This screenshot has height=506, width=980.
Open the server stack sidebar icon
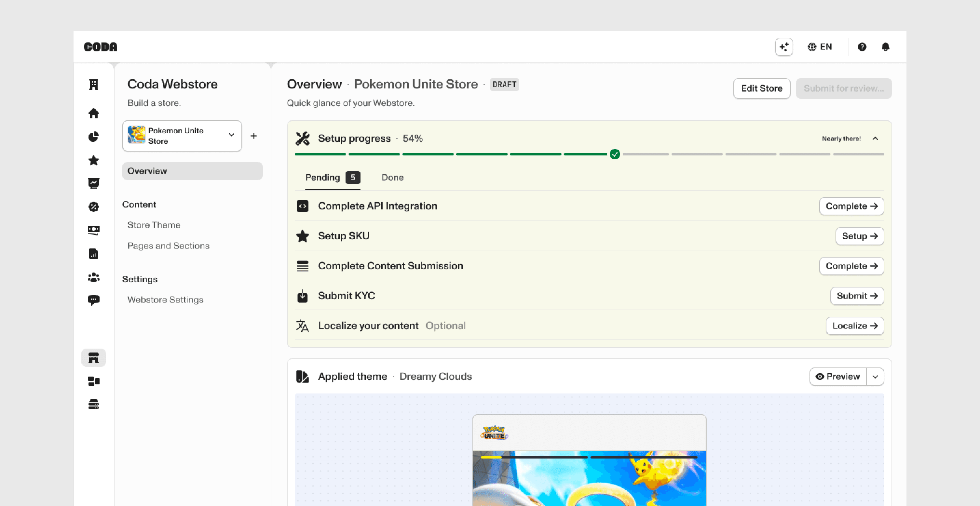pyautogui.click(x=94, y=404)
